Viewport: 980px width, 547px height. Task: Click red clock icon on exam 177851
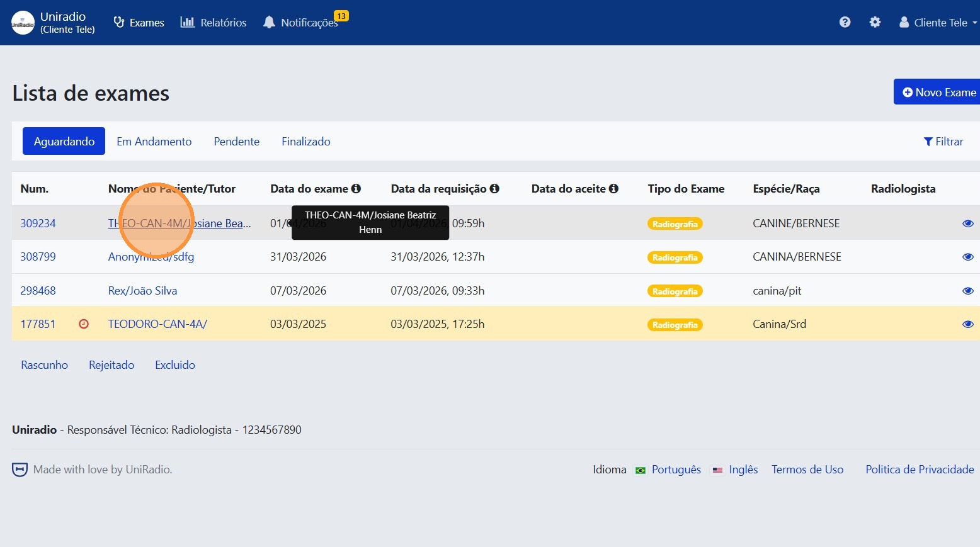coord(84,324)
